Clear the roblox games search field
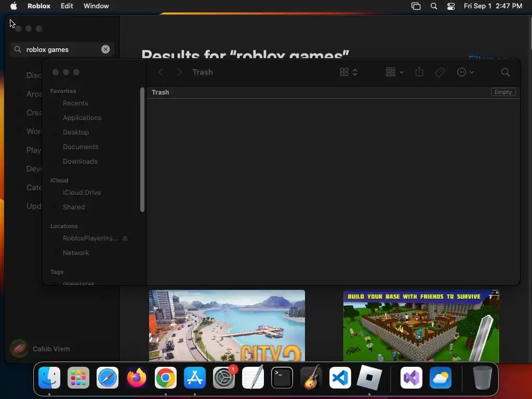 tap(105, 49)
